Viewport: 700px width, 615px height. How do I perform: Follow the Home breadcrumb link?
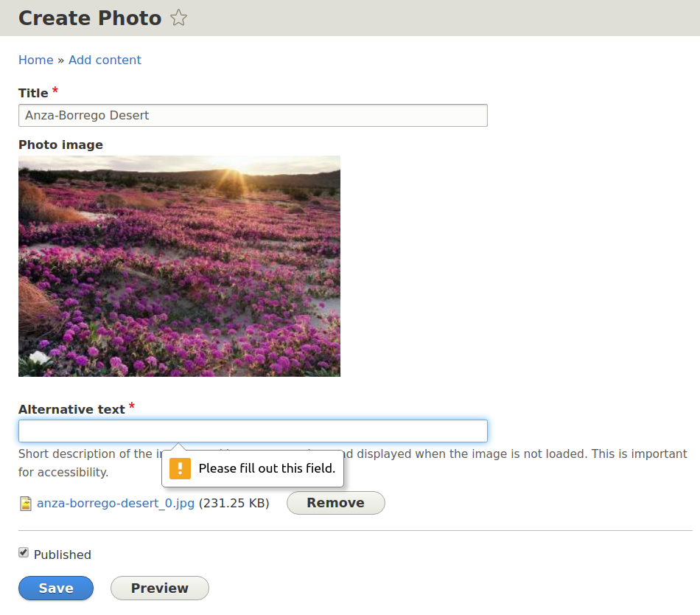35,60
